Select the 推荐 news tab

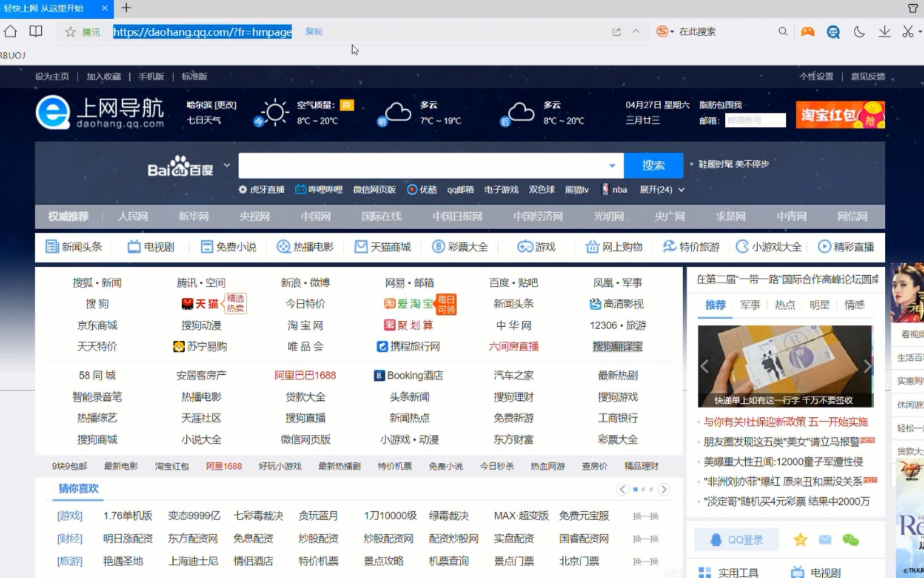(715, 305)
